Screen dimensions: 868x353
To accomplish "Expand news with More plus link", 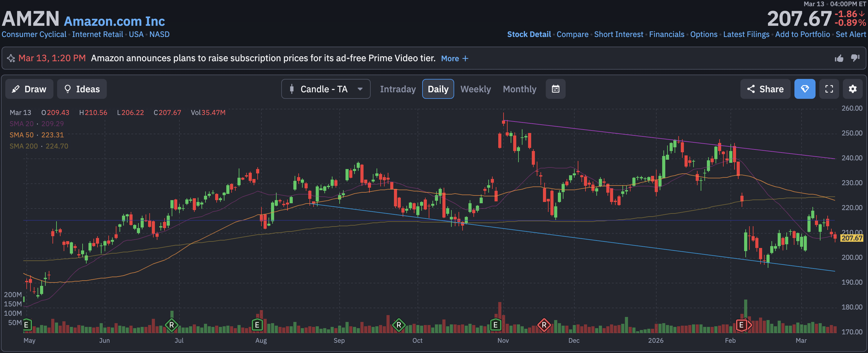I will click(454, 58).
